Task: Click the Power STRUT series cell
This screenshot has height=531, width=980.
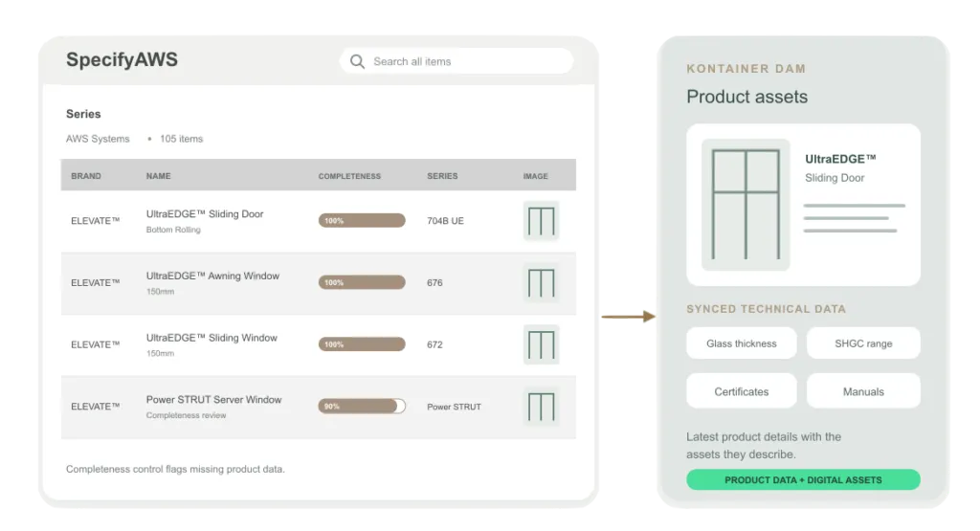Action: click(x=454, y=407)
